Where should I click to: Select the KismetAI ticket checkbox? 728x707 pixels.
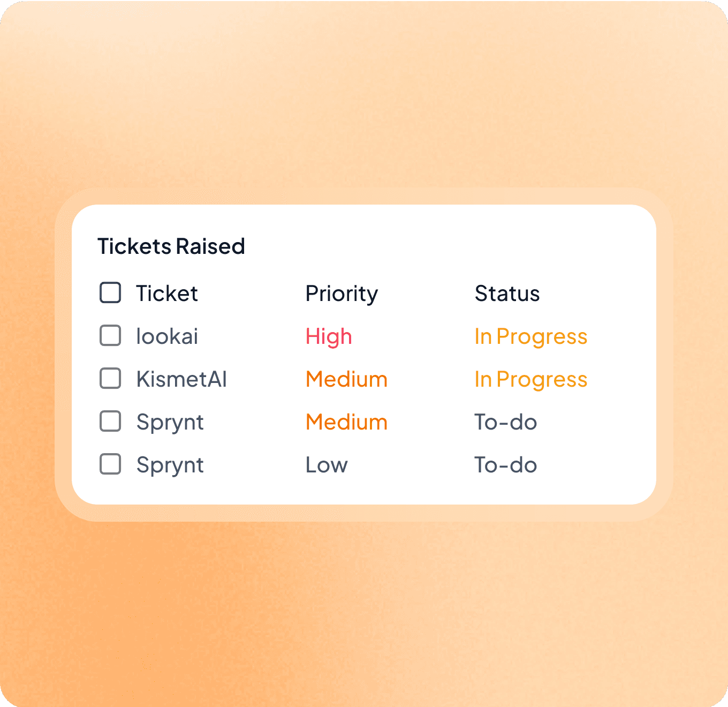pos(110,379)
